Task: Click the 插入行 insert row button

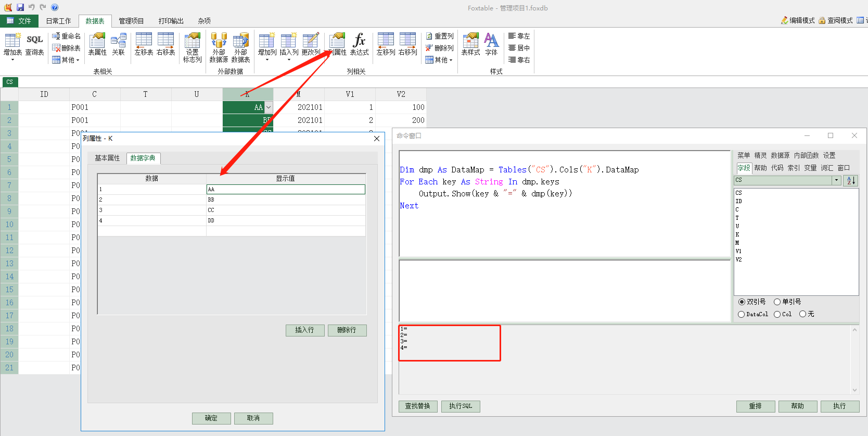Action: tap(305, 330)
